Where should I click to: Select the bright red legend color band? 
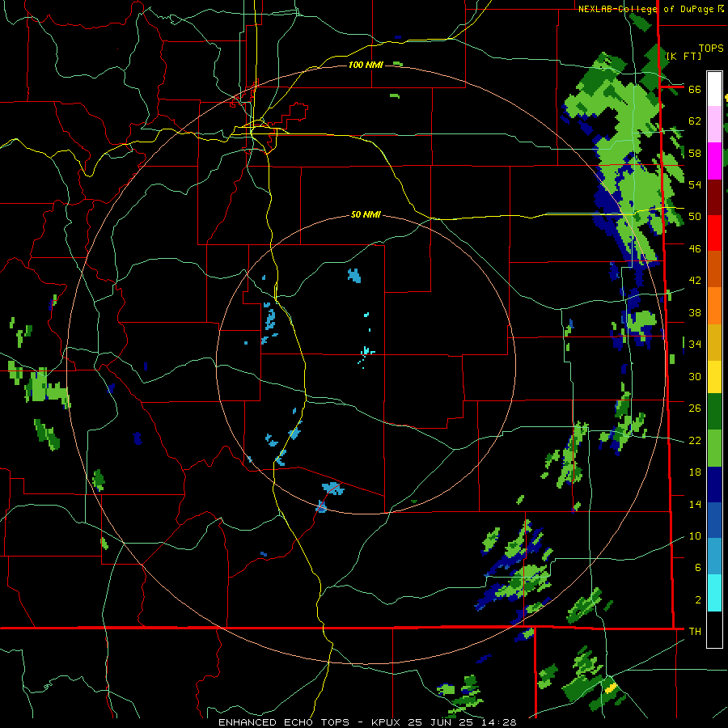tap(714, 233)
